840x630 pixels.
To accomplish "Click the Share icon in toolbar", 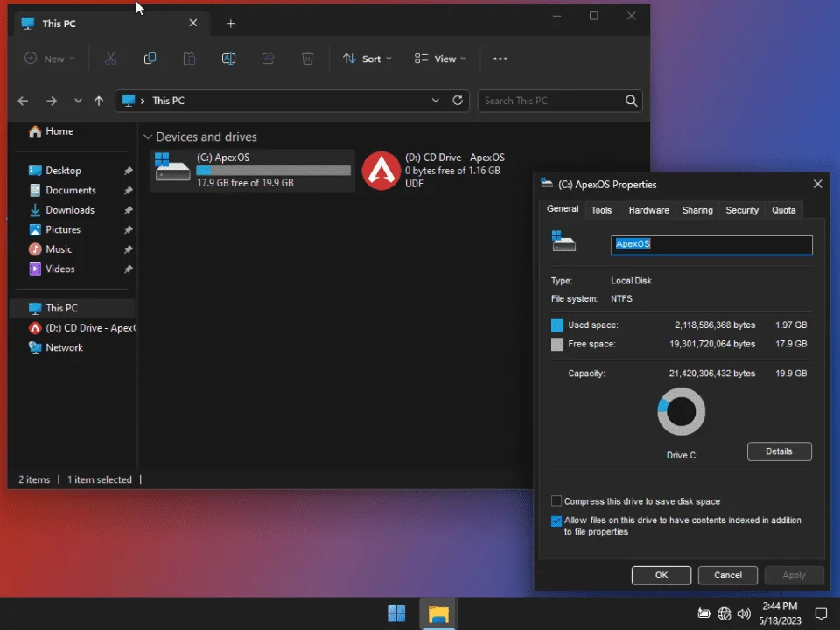I will (x=268, y=59).
